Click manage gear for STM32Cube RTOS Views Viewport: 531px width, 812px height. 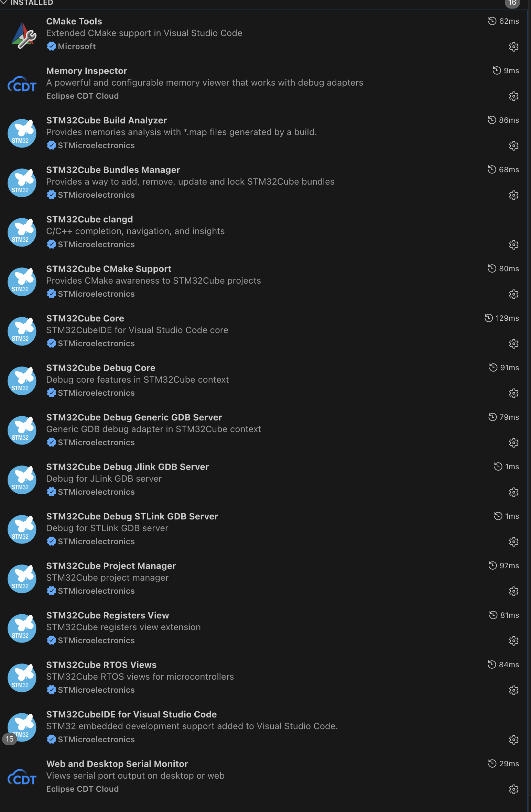pyautogui.click(x=513, y=690)
